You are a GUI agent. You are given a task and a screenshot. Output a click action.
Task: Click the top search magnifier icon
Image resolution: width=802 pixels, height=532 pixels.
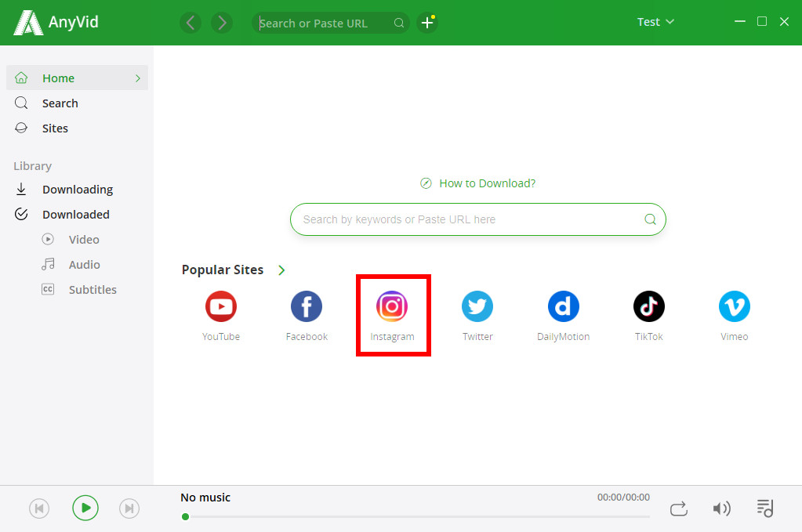coord(399,23)
